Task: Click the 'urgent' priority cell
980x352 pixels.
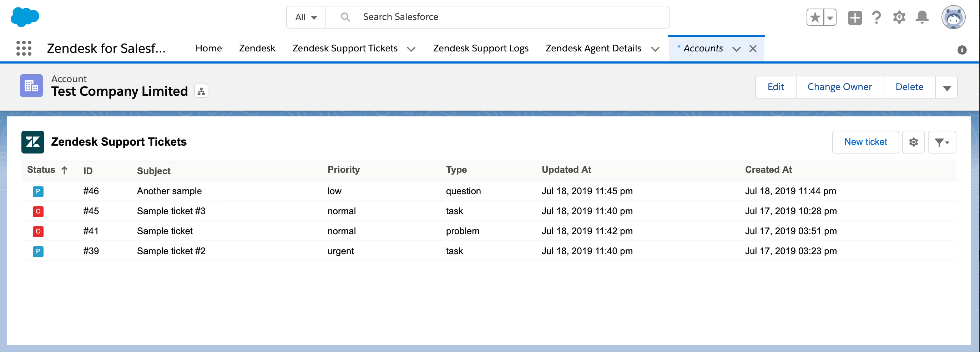Action: click(340, 251)
